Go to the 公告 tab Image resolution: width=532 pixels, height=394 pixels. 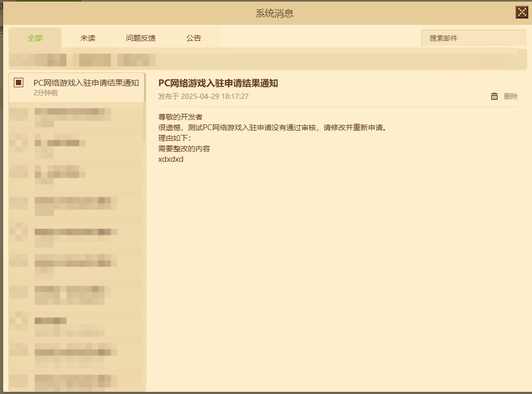pos(194,38)
